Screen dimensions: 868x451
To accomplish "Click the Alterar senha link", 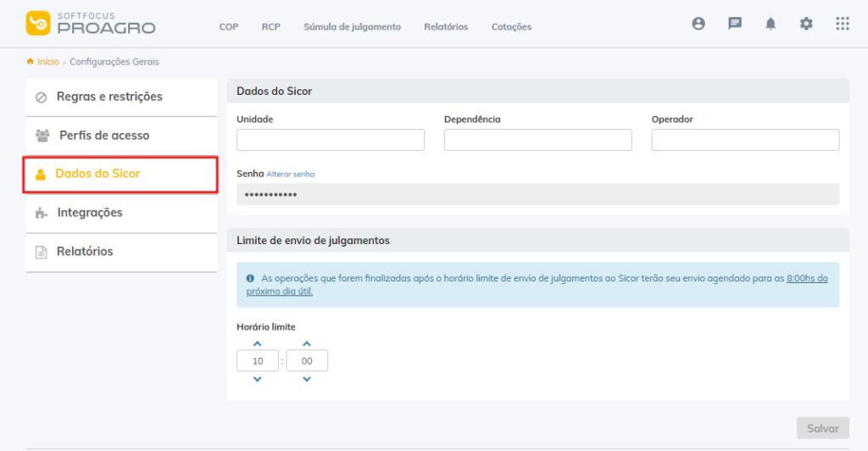I will (291, 174).
